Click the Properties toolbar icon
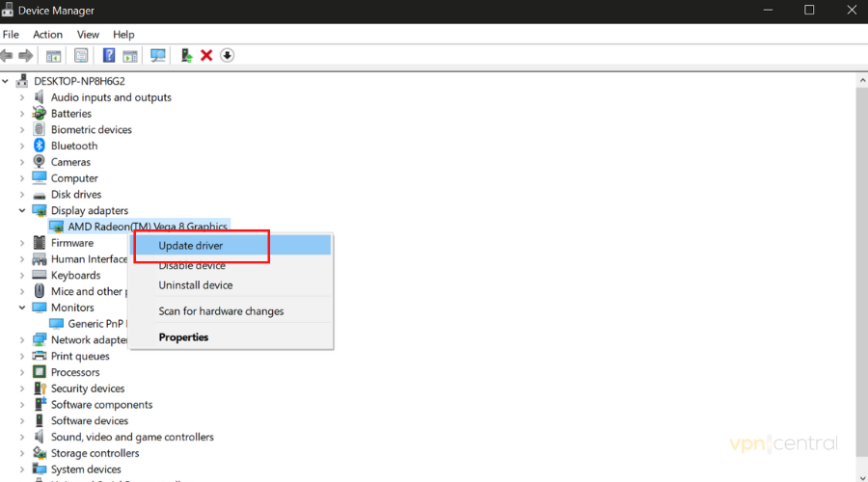Viewport: 868px width, 482px height. pyautogui.click(x=82, y=56)
